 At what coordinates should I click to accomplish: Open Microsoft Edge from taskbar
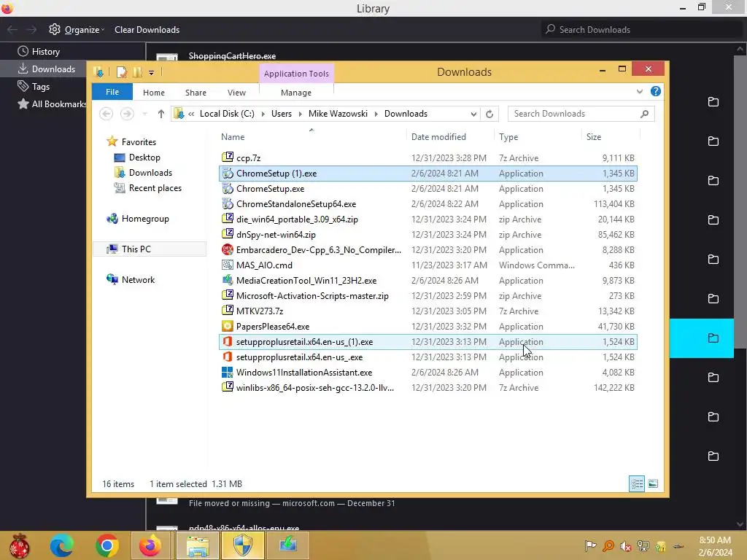[x=61, y=545]
